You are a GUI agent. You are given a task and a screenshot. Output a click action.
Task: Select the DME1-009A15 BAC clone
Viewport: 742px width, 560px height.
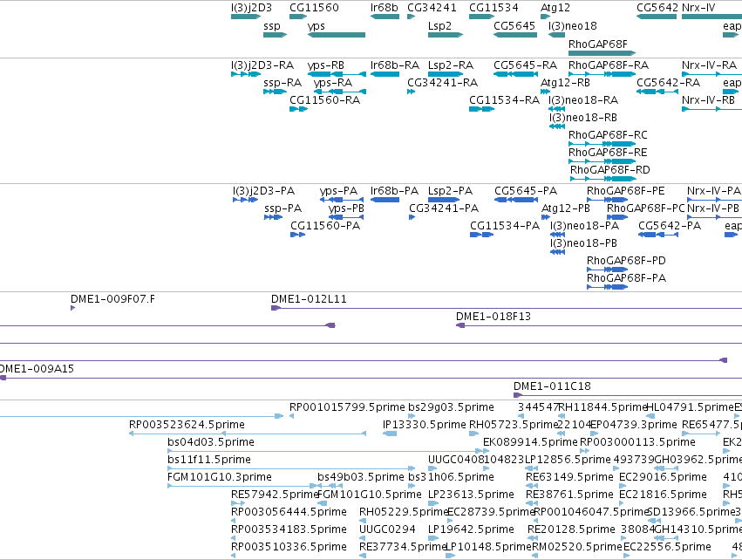pyautogui.click(x=371, y=378)
